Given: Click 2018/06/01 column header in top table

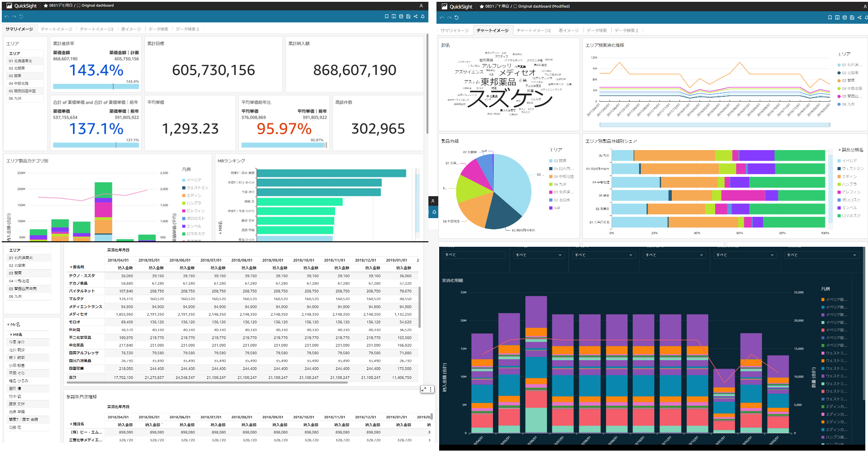Looking at the screenshot, I should coord(180,260).
